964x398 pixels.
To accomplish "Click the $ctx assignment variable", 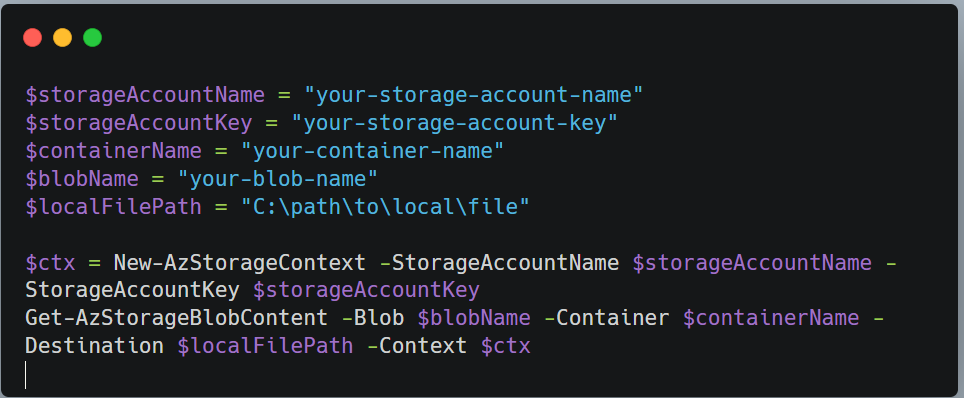I will tap(50, 263).
